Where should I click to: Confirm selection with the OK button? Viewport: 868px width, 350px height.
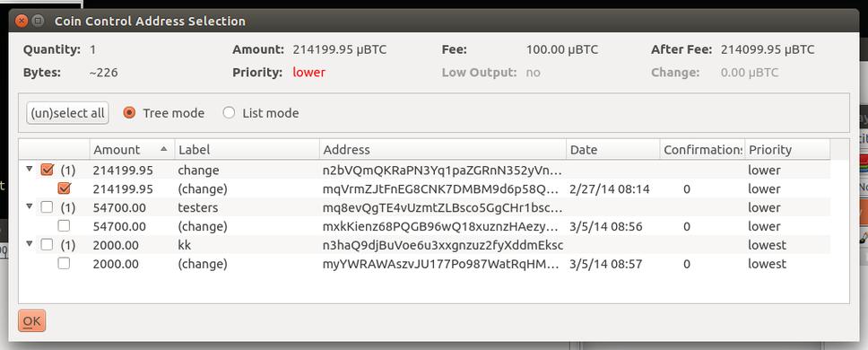31,320
